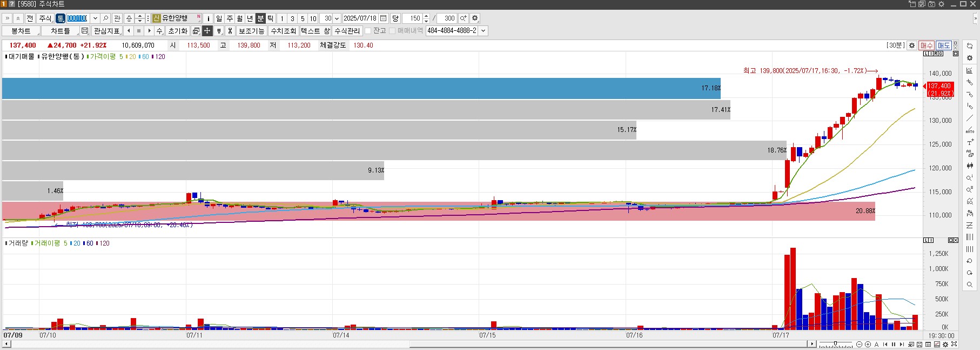Click the 당 button next to date

point(395,18)
